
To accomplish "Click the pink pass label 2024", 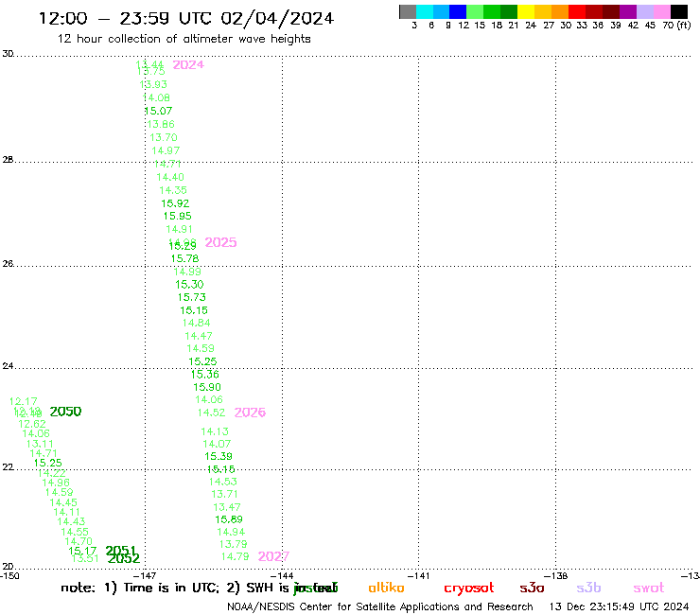I will pyautogui.click(x=188, y=65).
